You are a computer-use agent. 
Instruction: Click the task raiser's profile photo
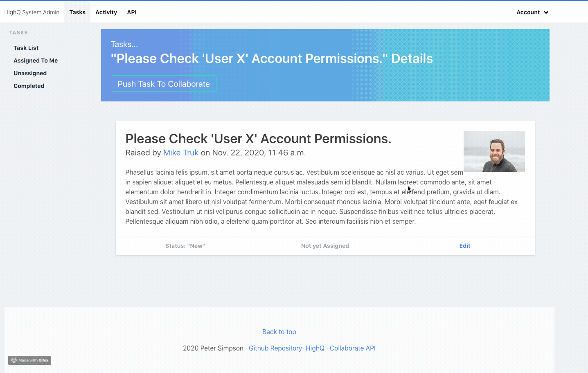coord(494,151)
